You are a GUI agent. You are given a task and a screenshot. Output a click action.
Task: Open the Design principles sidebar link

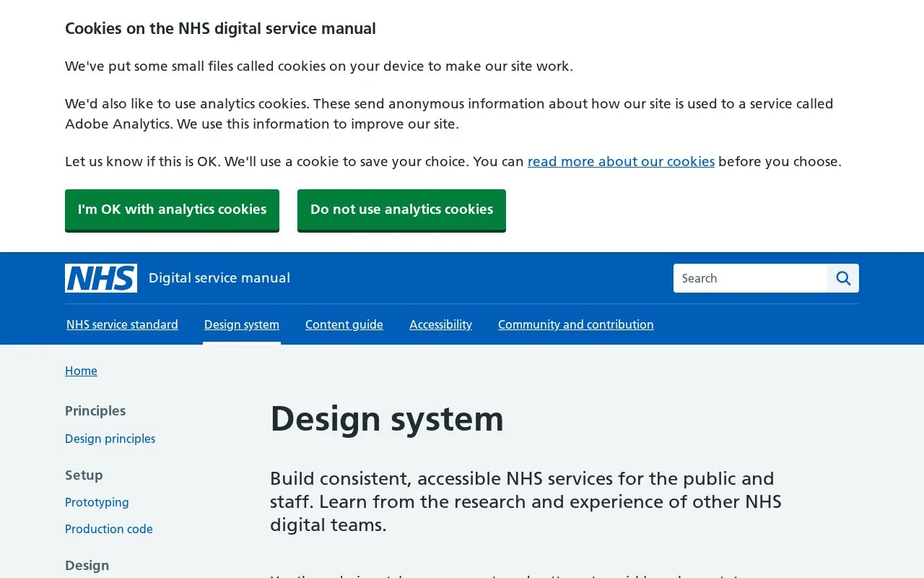[x=110, y=439]
